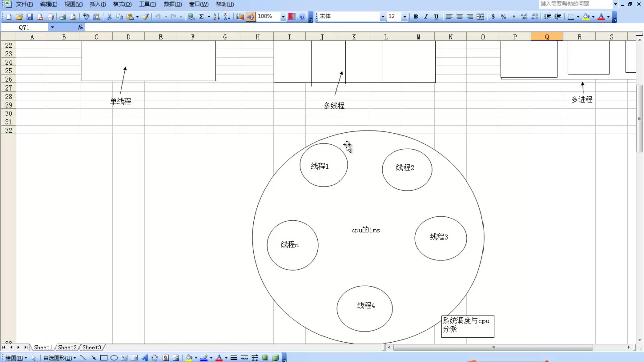
Task: Select the Rectangle drawing tool
Action: click(104, 358)
